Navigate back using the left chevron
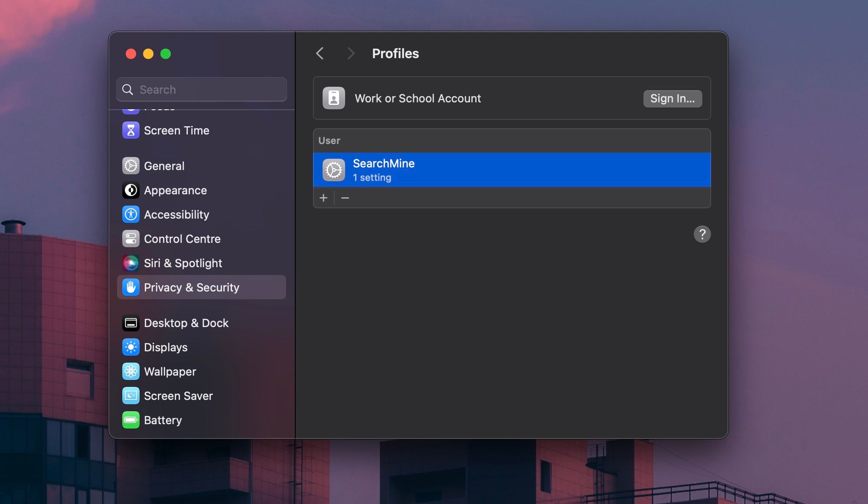Image resolution: width=868 pixels, height=504 pixels. (320, 53)
